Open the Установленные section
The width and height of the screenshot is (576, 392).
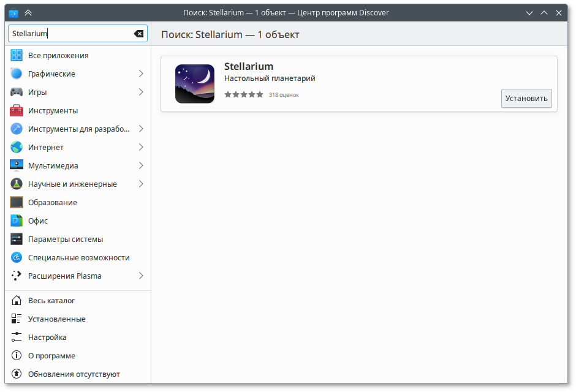(x=56, y=319)
